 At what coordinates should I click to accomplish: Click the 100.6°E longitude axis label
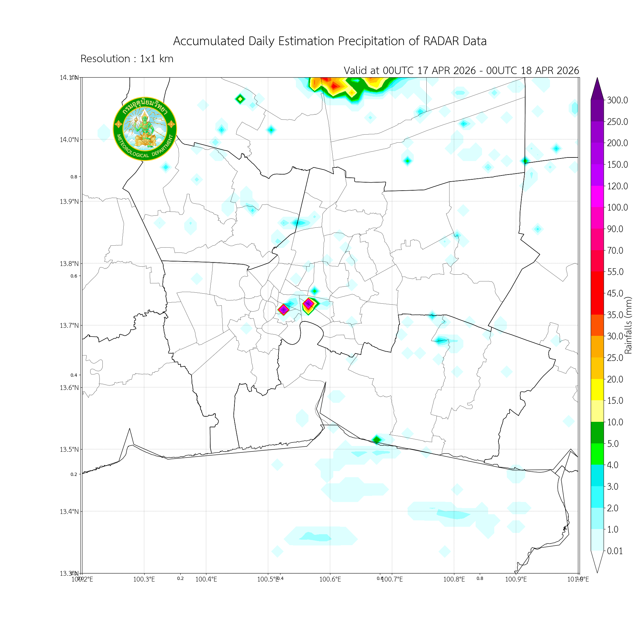[x=330, y=579]
